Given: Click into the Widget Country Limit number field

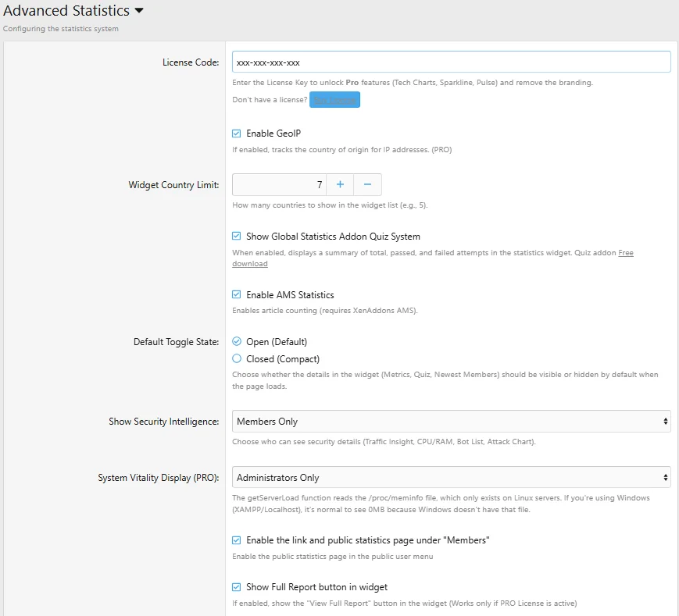Looking at the screenshot, I should tap(279, 185).
